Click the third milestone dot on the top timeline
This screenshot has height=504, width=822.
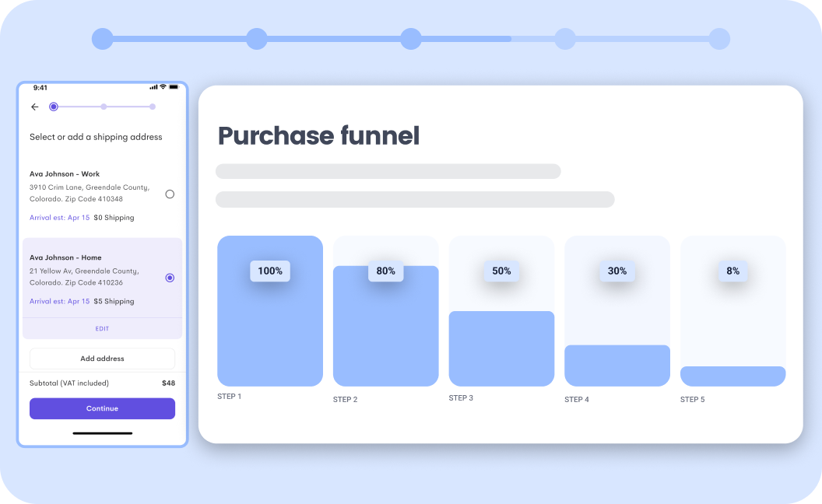tap(411, 37)
